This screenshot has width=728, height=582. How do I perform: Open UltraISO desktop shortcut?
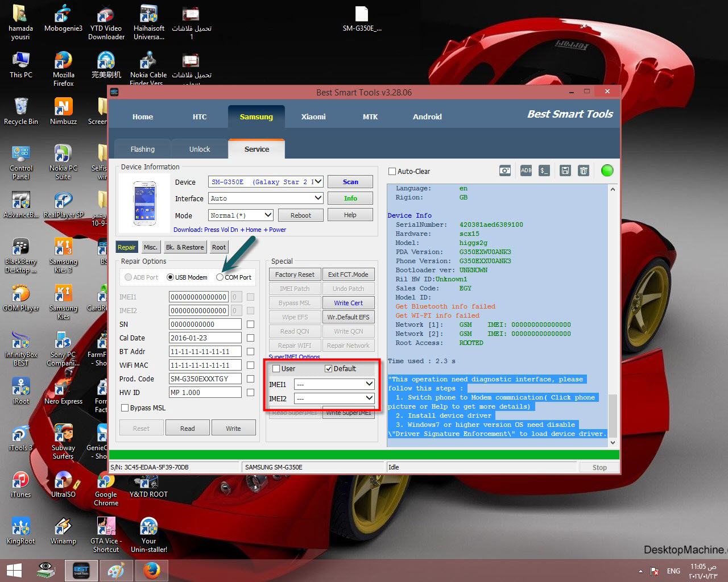point(63,484)
